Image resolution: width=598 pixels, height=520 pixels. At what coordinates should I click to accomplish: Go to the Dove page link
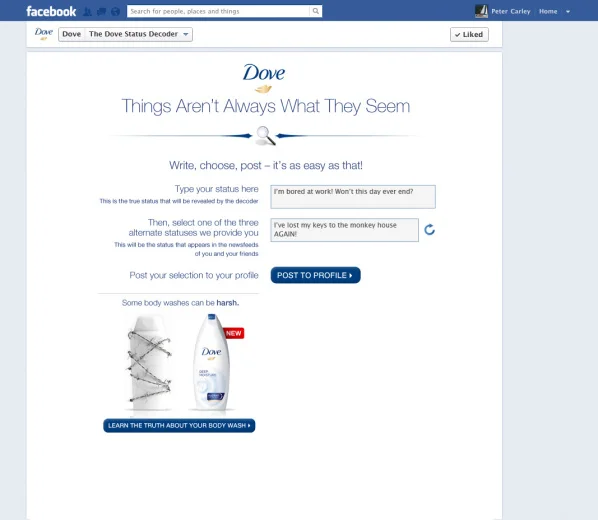coord(72,34)
